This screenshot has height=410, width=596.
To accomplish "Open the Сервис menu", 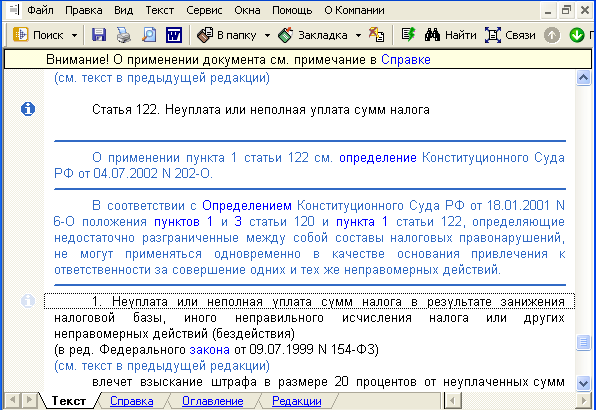I will coord(204,10).
